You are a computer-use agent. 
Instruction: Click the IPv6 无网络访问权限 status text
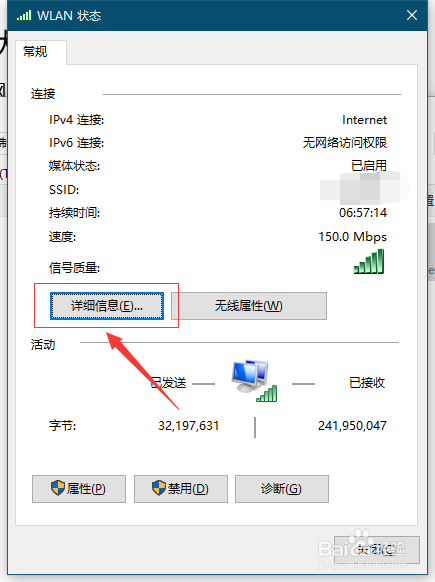click(x=345, y=143)
